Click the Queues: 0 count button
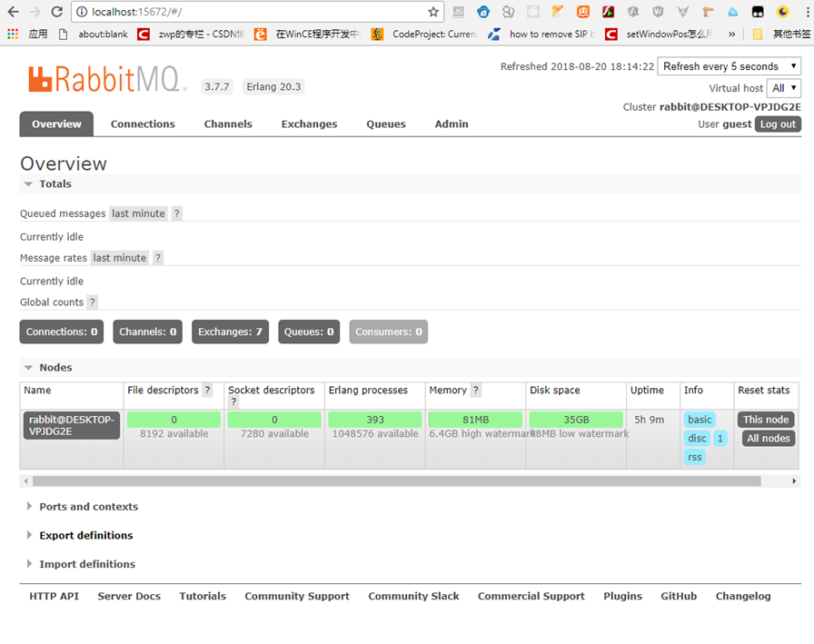Screen dimensions: 814x644 tap(309, 332)
